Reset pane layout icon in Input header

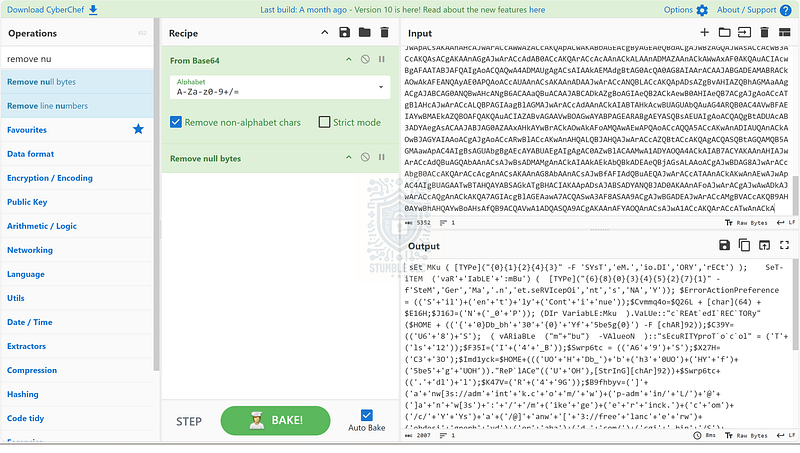784,33
